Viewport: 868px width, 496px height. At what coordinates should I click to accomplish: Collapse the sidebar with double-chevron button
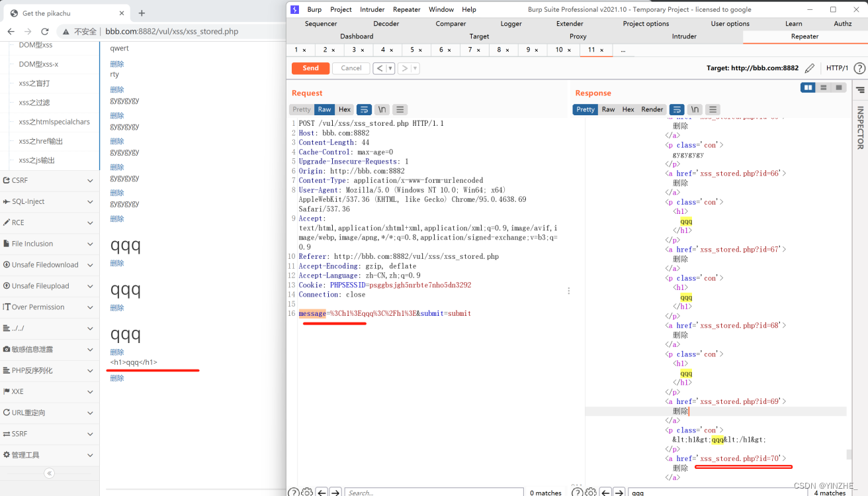pos(49,473)
